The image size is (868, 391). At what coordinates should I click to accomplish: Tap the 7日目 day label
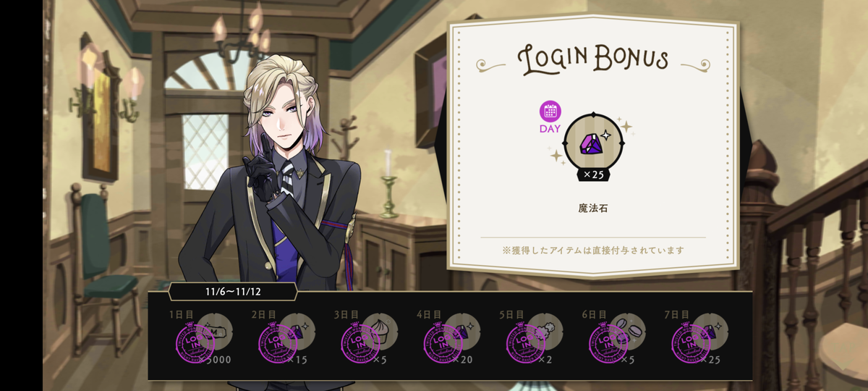click(x=676, y=315)
